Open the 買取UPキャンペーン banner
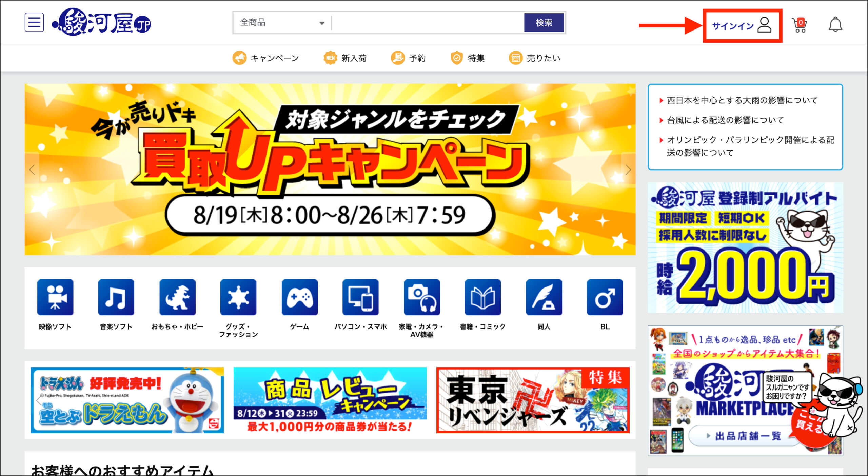The width and height of the screenshot is (868, 476). pos(330,169)
